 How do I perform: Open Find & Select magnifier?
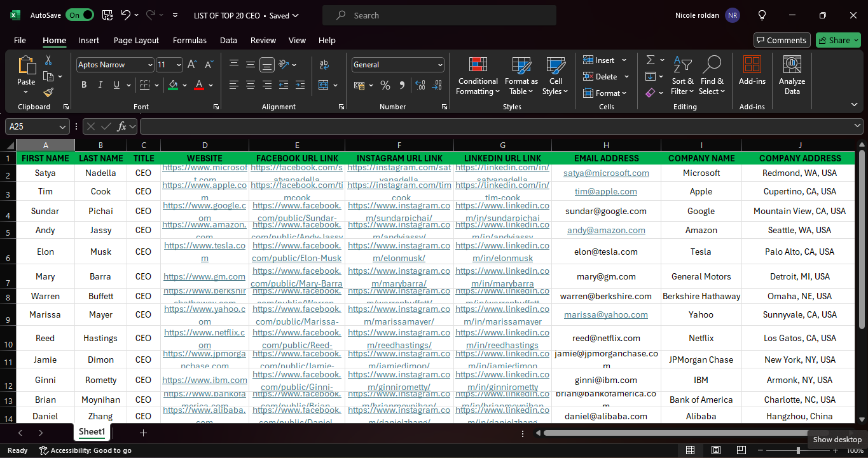(x=712, y=76)
